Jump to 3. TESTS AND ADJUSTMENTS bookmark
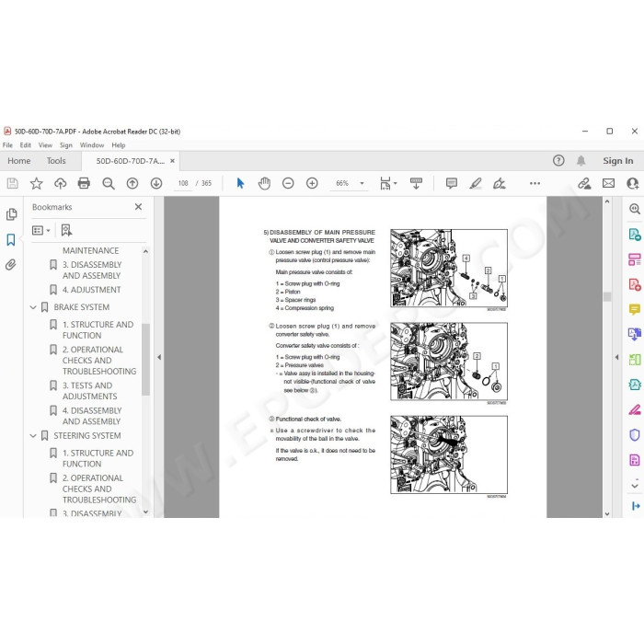The height and width of the screenshot is (644, 644). [90, 391]
